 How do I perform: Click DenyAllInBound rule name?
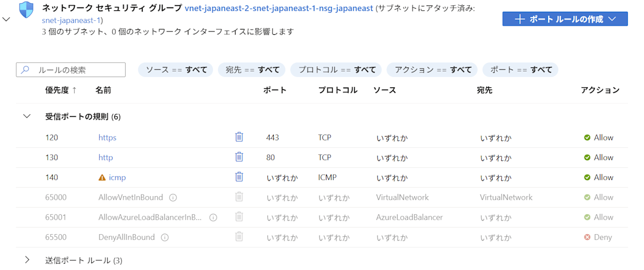click(127, 237)
